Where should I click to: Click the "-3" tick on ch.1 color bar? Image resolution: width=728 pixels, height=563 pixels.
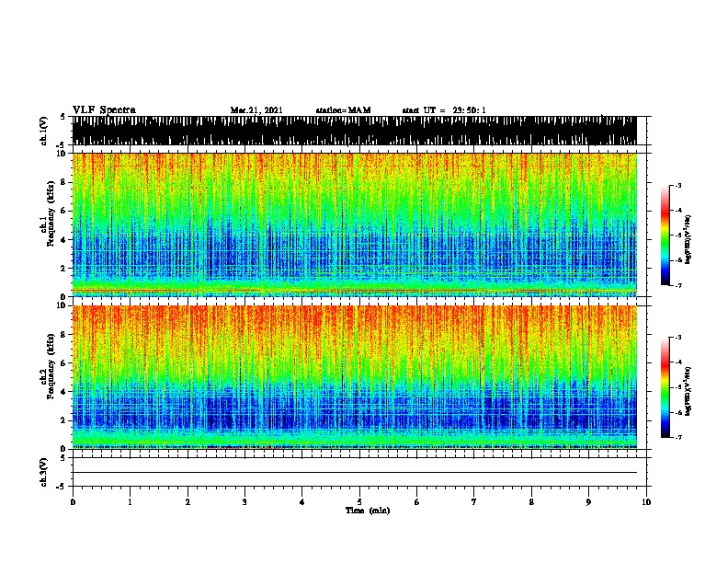pyautogui.click(x=678, y=185)
